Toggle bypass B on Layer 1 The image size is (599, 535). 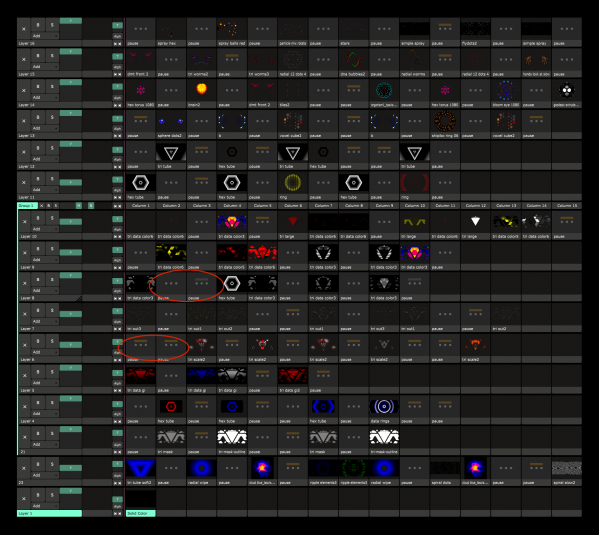point(38,495)
